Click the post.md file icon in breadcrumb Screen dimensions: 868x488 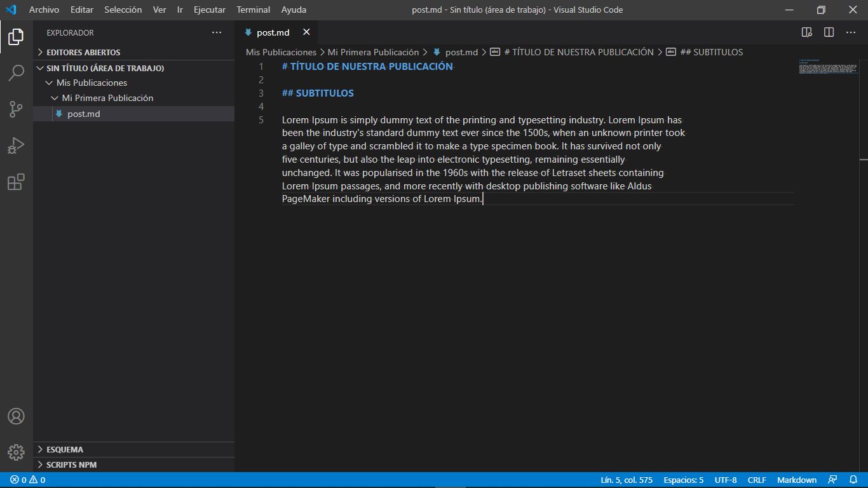point(437,52)
